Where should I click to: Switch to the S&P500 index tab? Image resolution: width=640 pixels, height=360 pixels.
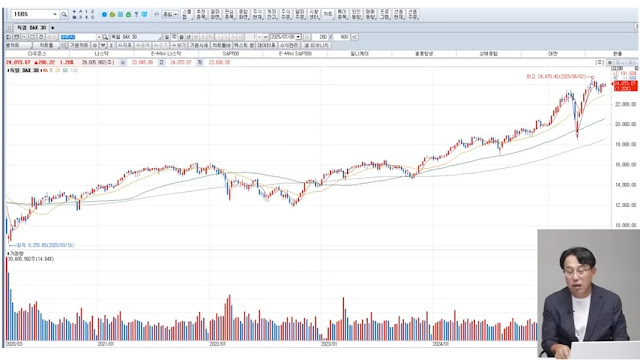[231, 54]
